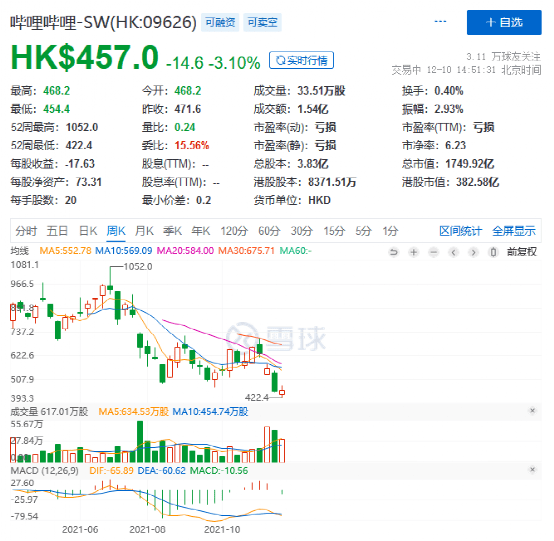Click the 均线 indicator label

click(x=19, y=251)
